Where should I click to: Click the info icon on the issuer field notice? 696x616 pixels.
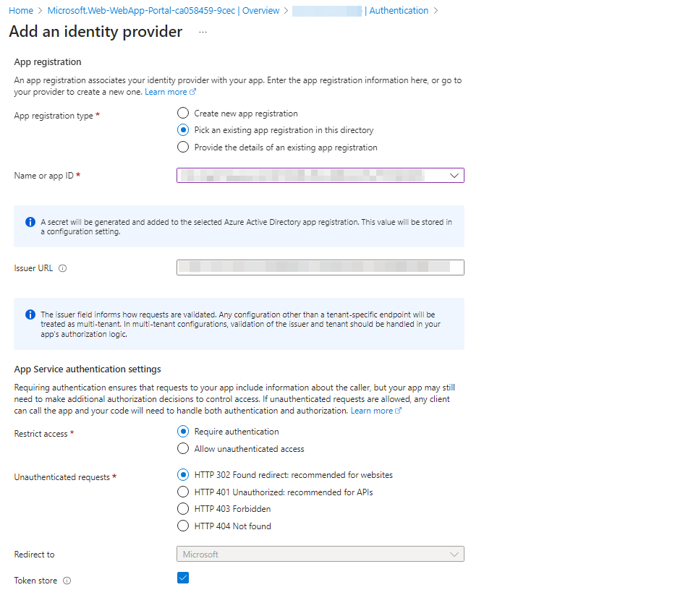point(30,314)
